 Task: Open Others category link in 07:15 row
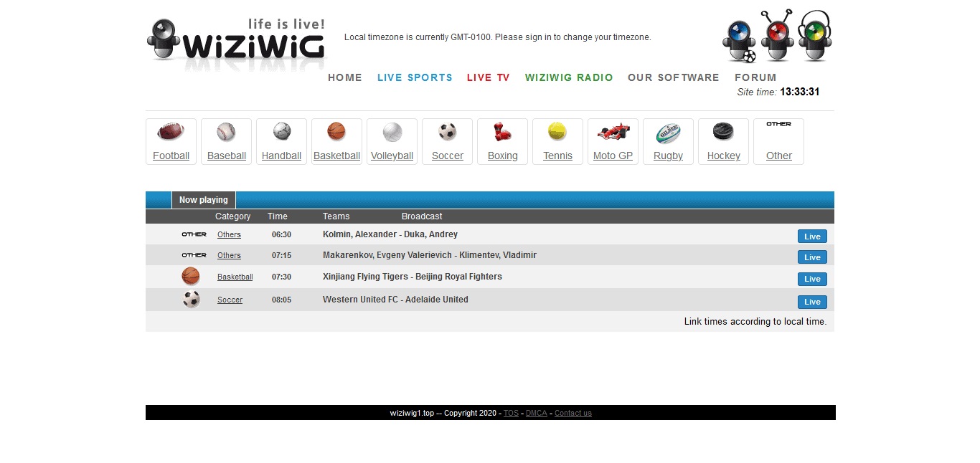click(229, 256)
